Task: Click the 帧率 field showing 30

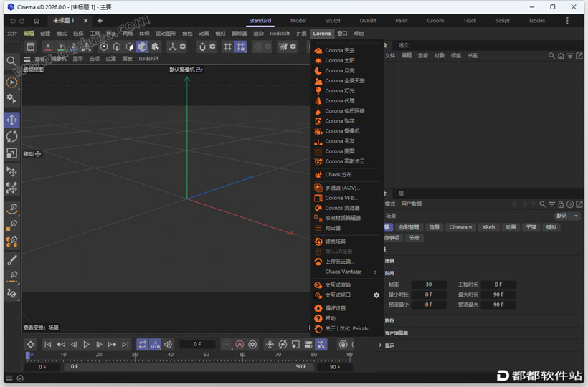Action: 429,285
